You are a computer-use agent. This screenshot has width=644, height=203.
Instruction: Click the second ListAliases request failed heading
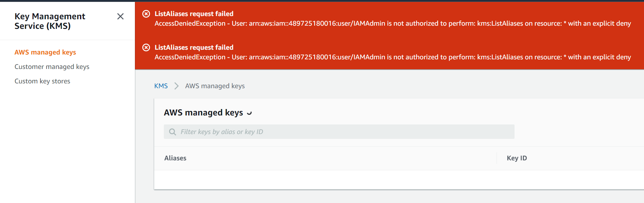point(194,47)
